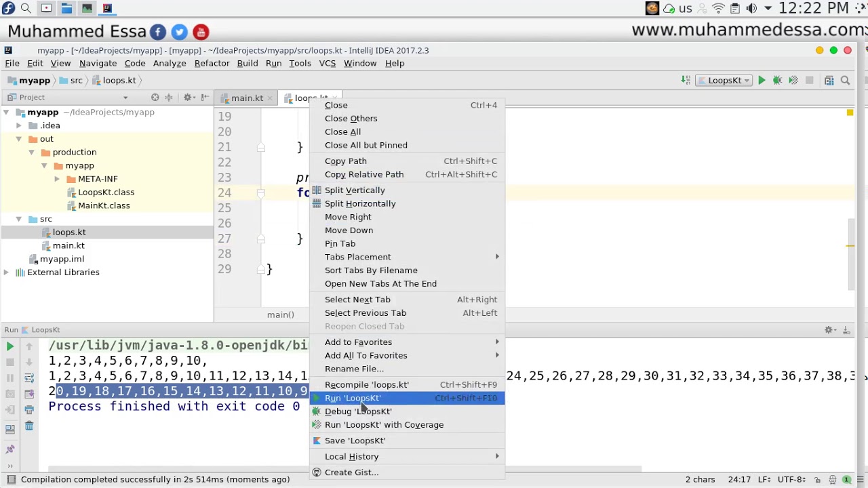
Task: Click the Make Project binary arrow icon
Action: pyautogui.click(x=686, y=81)
